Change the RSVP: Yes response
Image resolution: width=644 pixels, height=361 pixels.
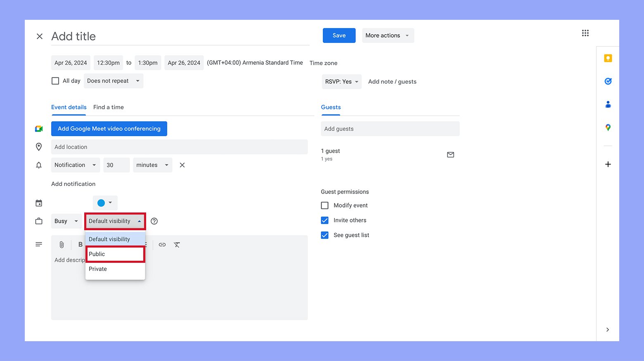pyautogui.click(x=341, y=81)
